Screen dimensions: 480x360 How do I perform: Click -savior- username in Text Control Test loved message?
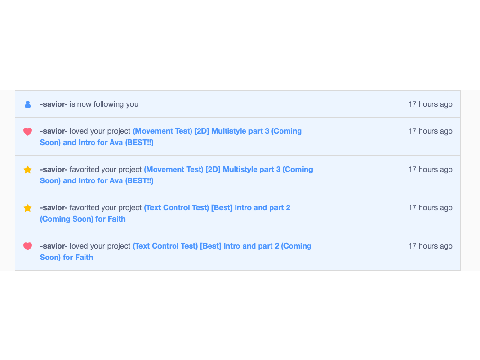pyautogui.click(x=53, y=246)
